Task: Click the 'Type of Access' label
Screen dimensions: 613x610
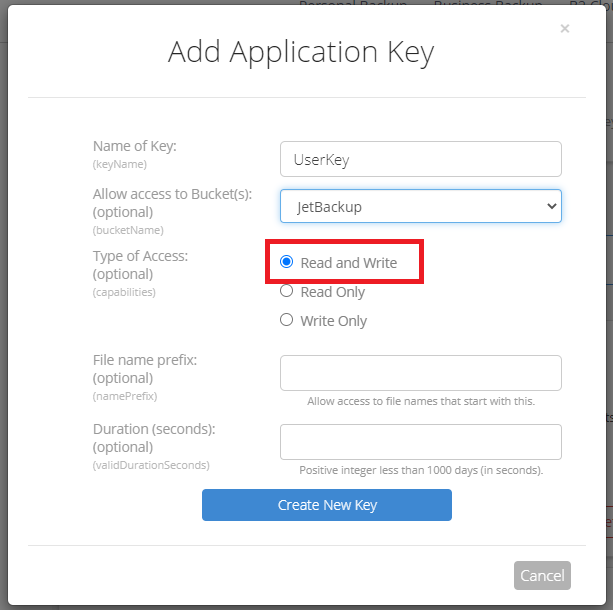Action: pos(140,256)
